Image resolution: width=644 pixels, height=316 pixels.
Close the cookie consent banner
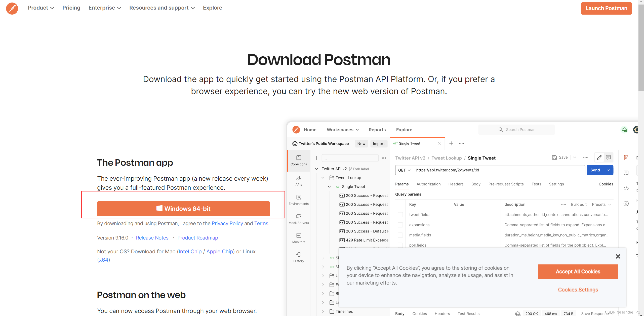pos(618,256)
